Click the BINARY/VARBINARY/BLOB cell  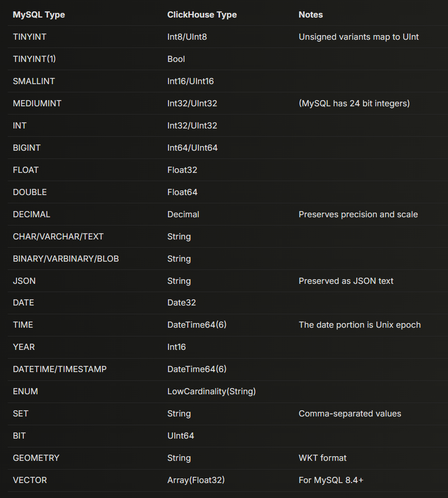click(66, 259)
